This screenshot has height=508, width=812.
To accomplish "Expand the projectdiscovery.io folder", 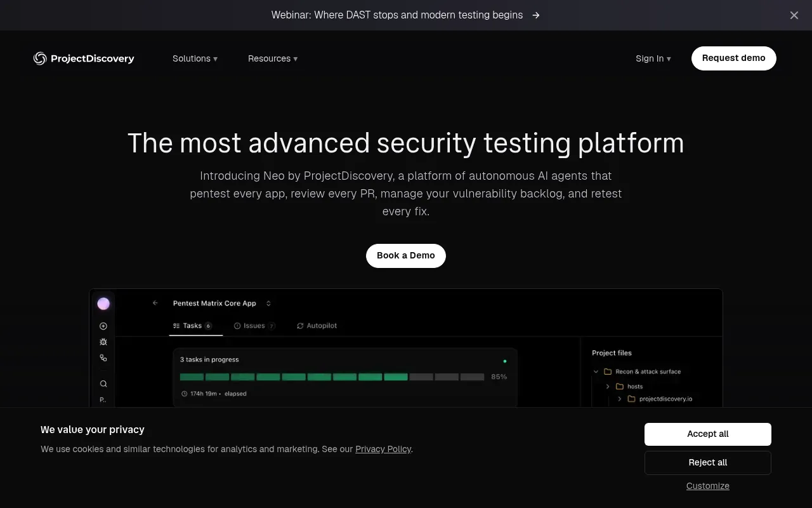I will [x=620, y=399].
